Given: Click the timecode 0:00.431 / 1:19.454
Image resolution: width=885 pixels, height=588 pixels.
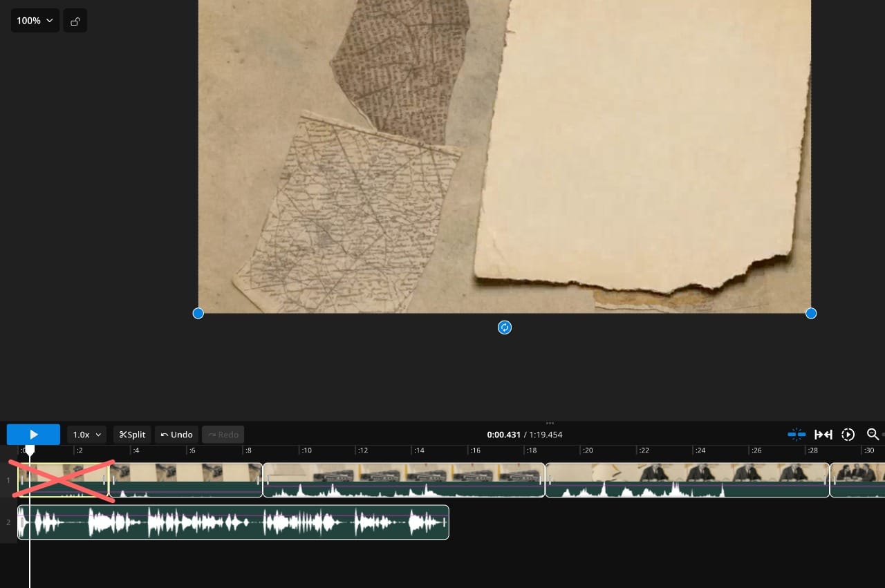Looking at the screenshot, I should [524, 435].
